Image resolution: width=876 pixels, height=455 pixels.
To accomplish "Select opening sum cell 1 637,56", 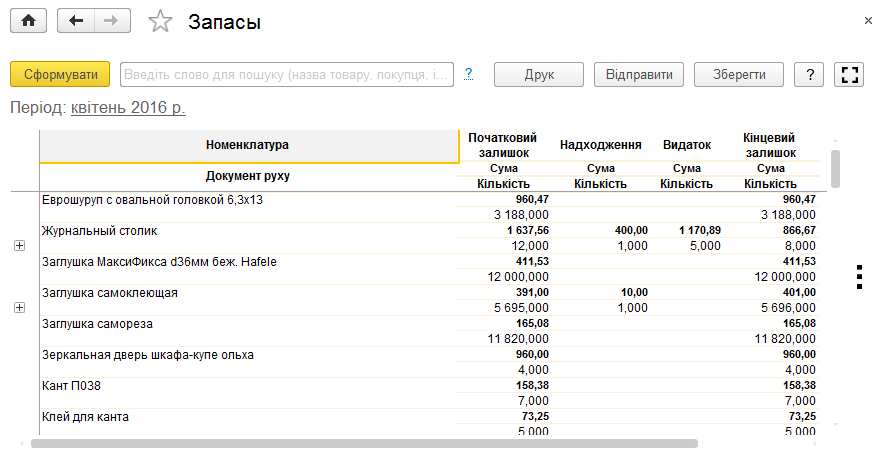I will click(528, 230).
